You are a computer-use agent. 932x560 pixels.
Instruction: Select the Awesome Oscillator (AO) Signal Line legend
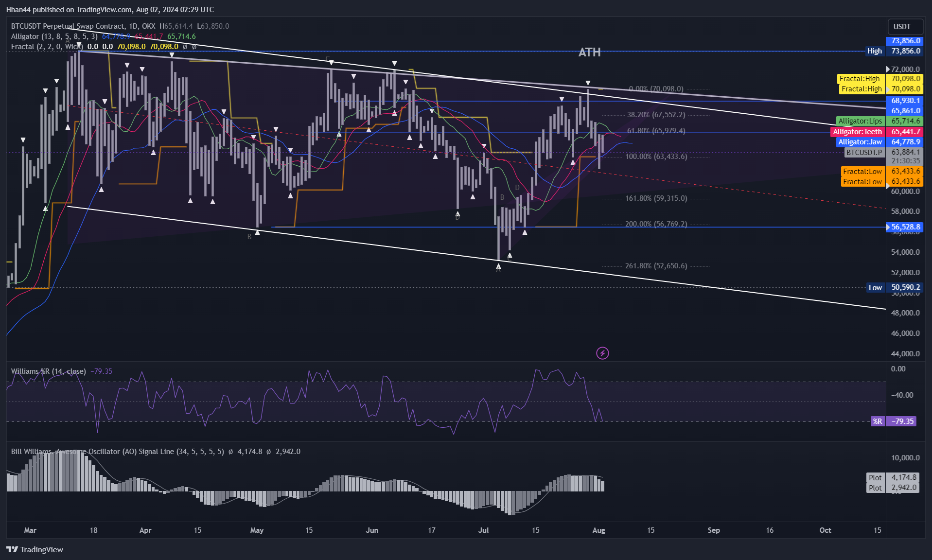click(x=118, y=452)
